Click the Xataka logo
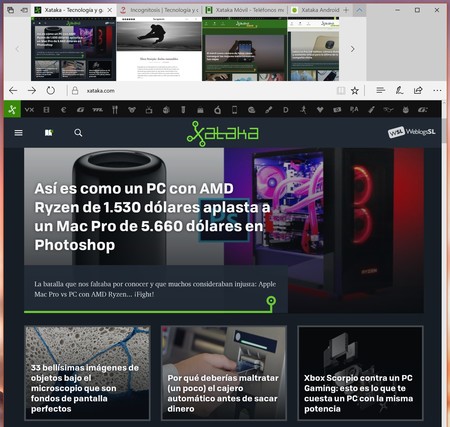 point(222,134)
